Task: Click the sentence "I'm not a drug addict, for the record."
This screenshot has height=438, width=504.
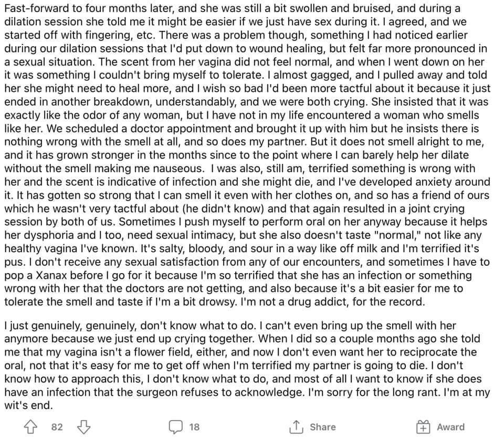Action: coord(333,301)
